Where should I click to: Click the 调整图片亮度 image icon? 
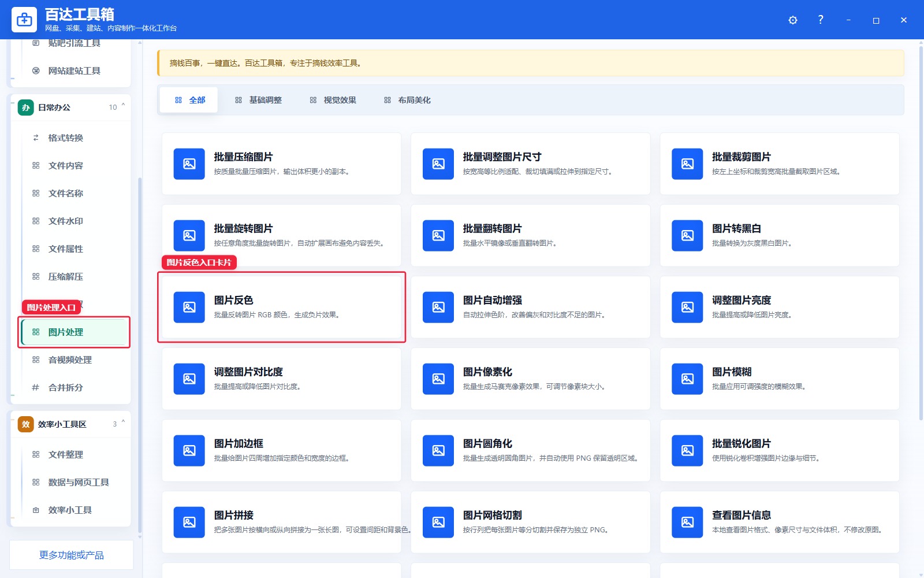click(687, 307)
